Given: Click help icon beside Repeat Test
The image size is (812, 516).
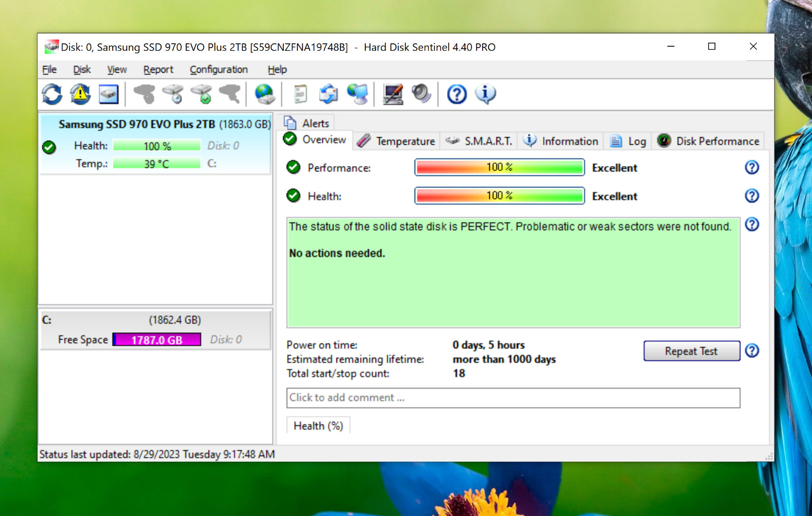Looking at the screenshot, I should click(x=752, y=350).
